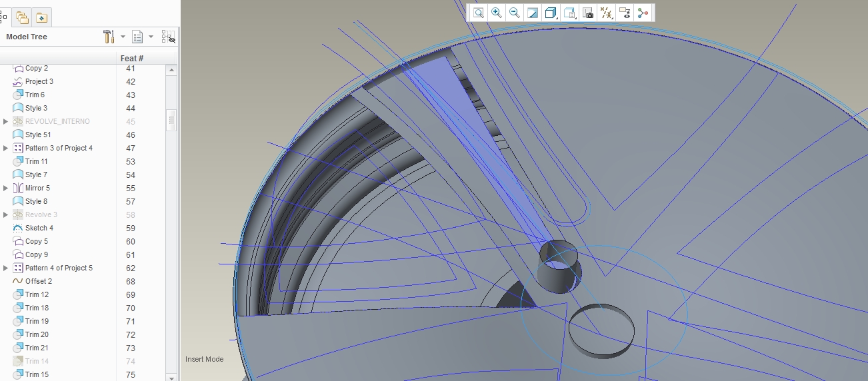Screen dimensions: 868x381
Task: Select the REVOLVE_INTERNO feature icon
Action: (18, 121)
